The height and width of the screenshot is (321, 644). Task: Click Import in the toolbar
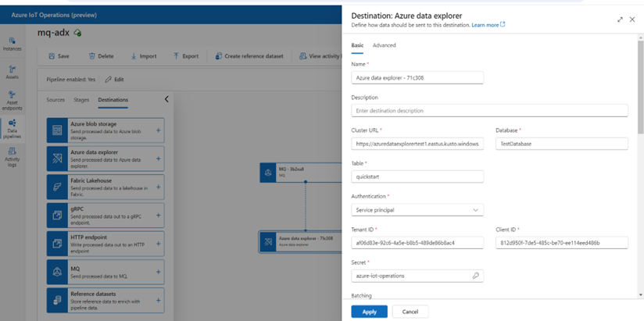coord(144,56)
